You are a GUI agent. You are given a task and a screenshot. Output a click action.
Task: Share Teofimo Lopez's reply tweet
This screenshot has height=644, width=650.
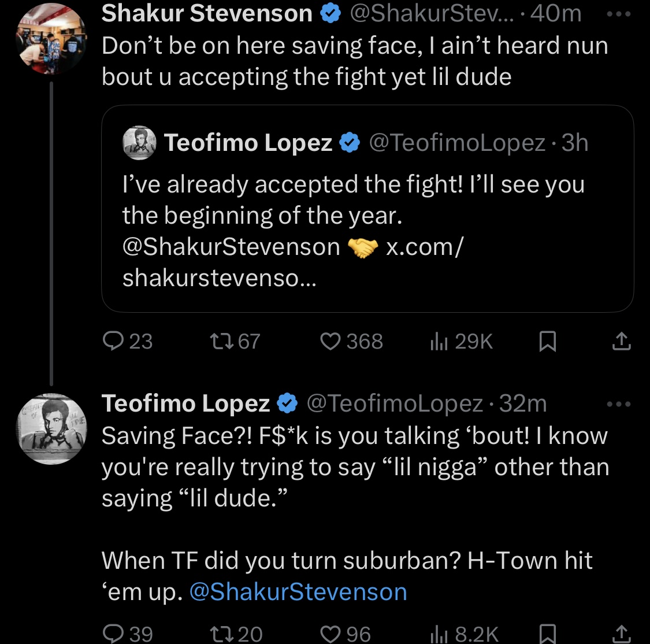[621, 634]
